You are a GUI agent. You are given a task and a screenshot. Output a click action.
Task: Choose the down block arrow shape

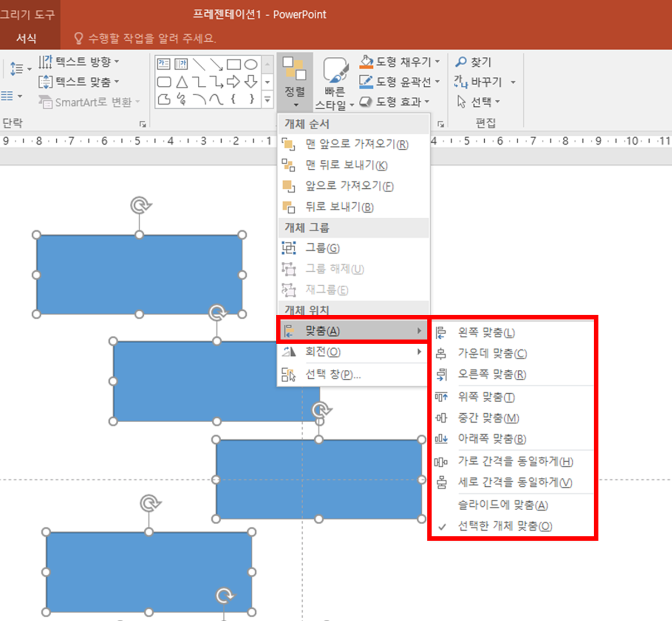tap(251, 82)
